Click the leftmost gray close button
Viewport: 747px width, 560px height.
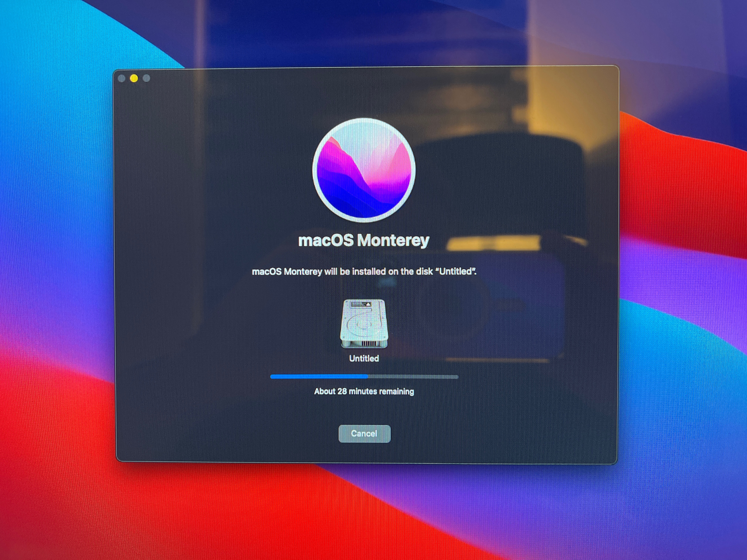pyautogui.click(x=122, y=78)
